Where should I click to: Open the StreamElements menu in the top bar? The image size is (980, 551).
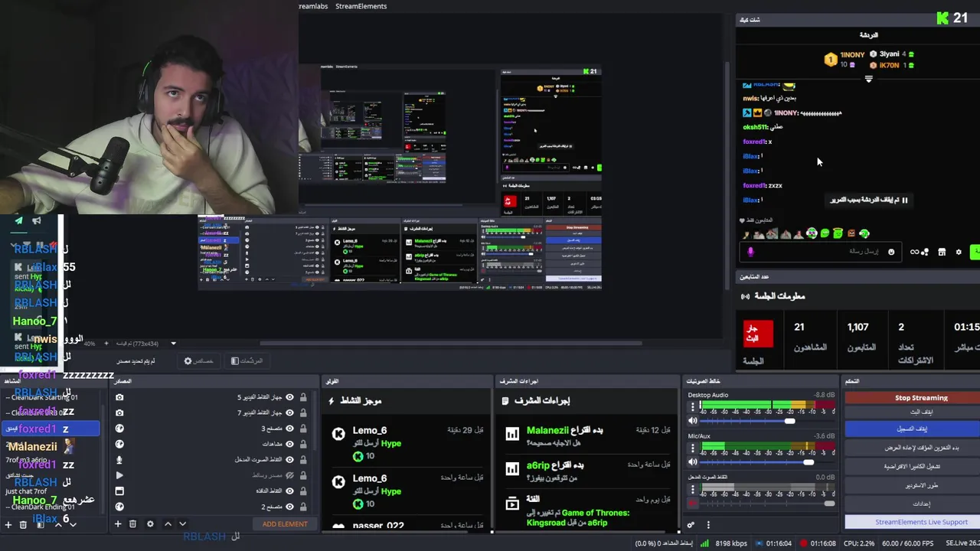click(x=361, y=6)
